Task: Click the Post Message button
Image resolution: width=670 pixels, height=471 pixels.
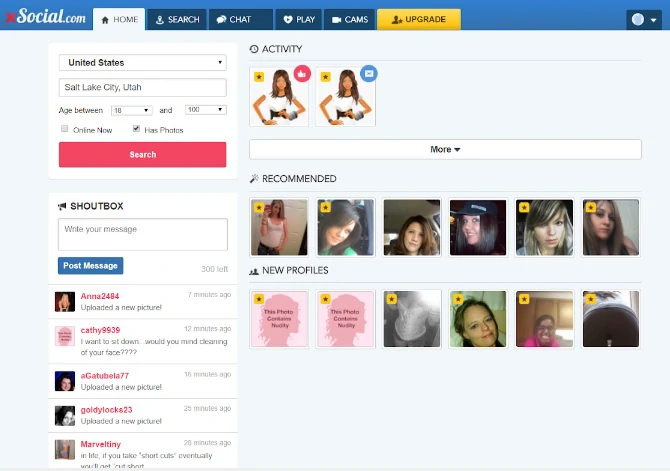Action: pos(91,266)
